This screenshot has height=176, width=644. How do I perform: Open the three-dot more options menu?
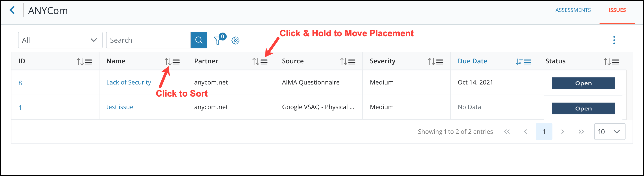(614, 40)
